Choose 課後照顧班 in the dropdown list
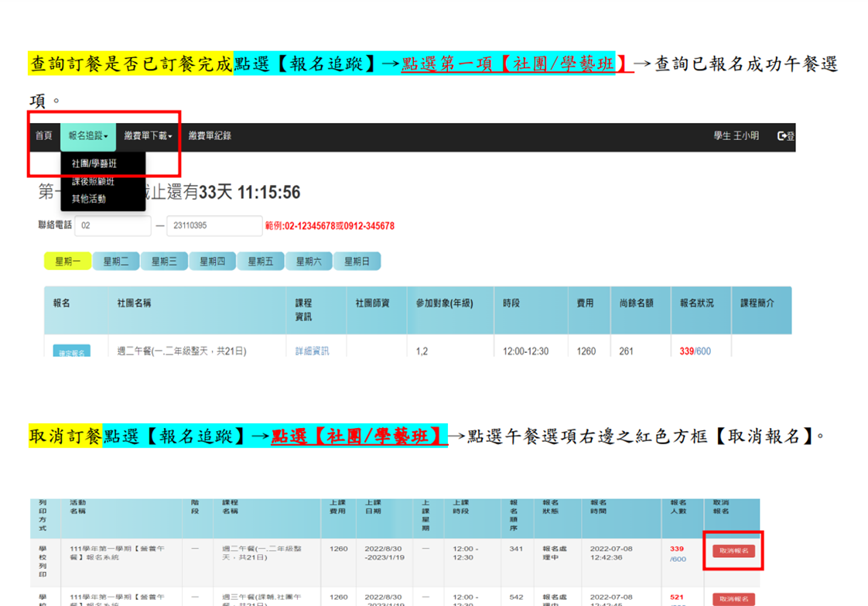The height and width of the screenshot is (606, 868). 93,182
